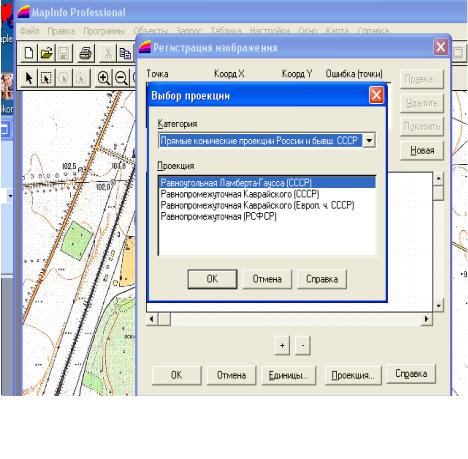Click the Коорд X column header

229,74
